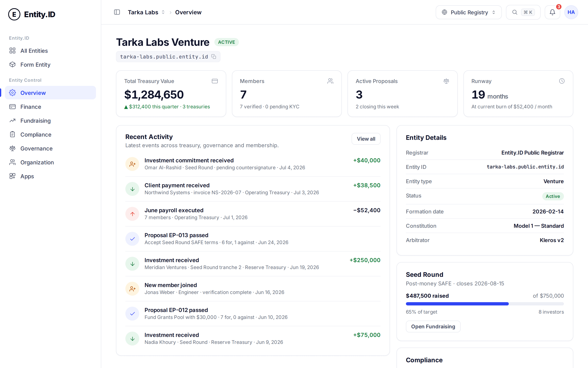The width and height of the screenshot is (588, 368).
Task: Click the -$52,400 payroll amount
Action: (367, 210)
